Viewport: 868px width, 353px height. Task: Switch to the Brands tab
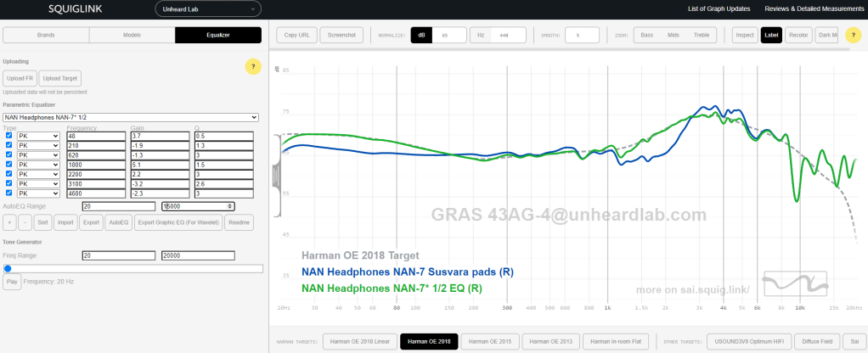[45, 35]
